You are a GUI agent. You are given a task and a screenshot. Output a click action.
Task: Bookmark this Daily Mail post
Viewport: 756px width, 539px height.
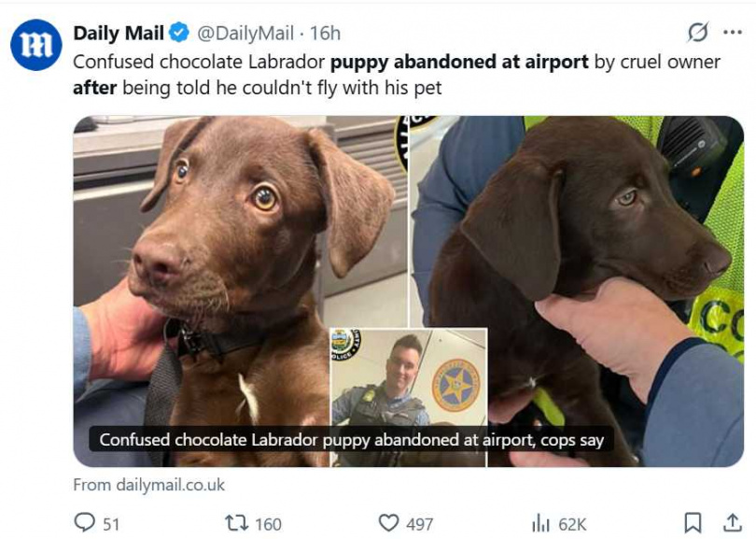(x=693, y=522)
